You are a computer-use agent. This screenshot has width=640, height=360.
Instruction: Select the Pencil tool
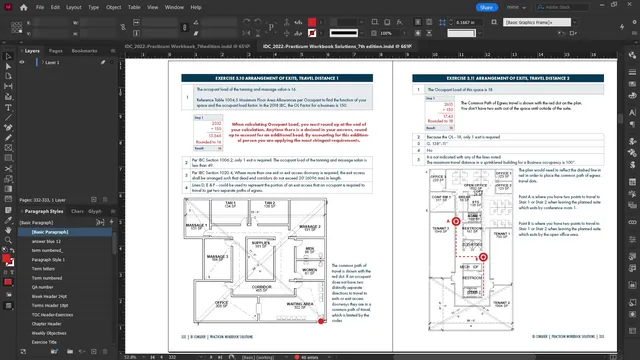pyautogui.click(x=8, y=138)
